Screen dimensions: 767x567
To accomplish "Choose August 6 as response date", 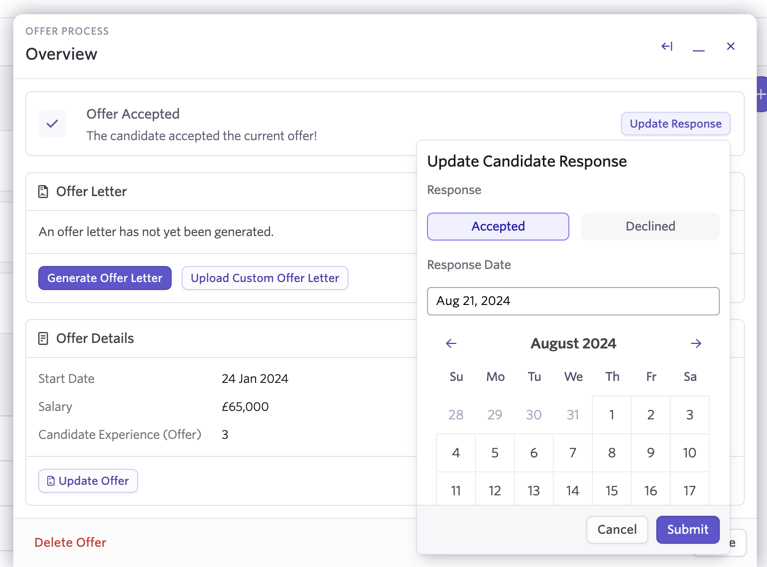I will [x=534, y=453].
